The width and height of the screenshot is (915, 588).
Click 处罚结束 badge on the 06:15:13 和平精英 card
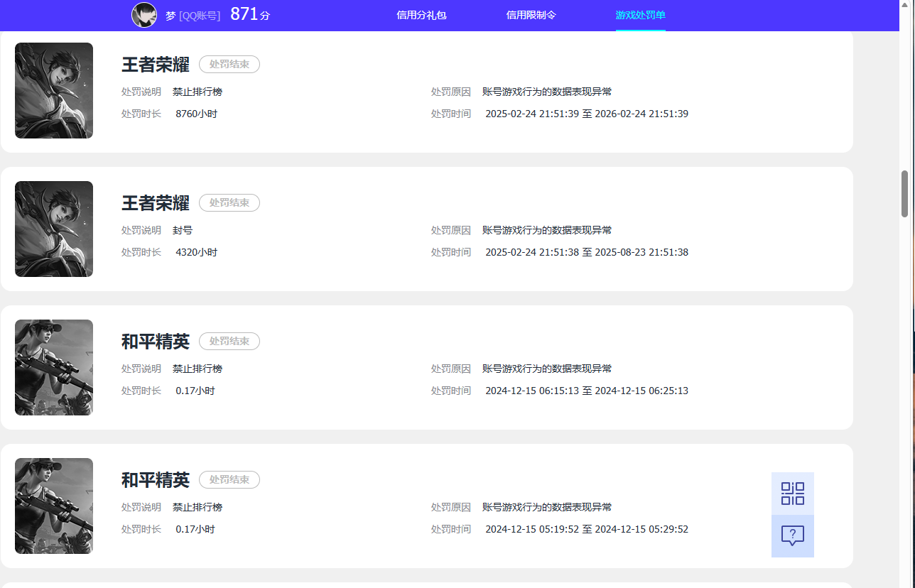(229, 342)
